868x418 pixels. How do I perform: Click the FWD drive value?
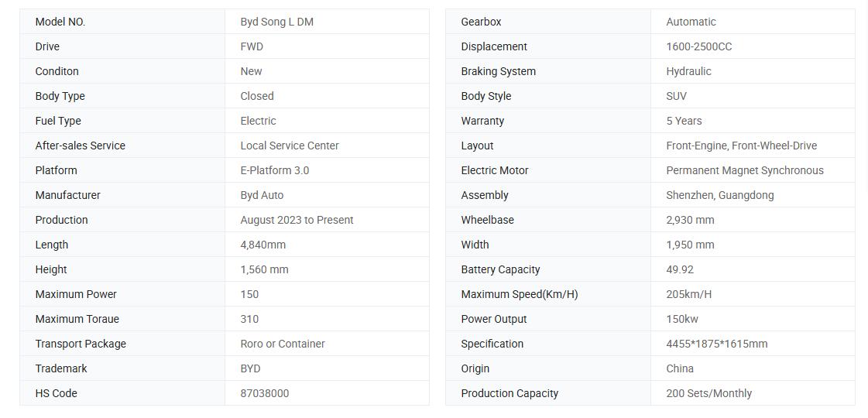tap(252, 46)
